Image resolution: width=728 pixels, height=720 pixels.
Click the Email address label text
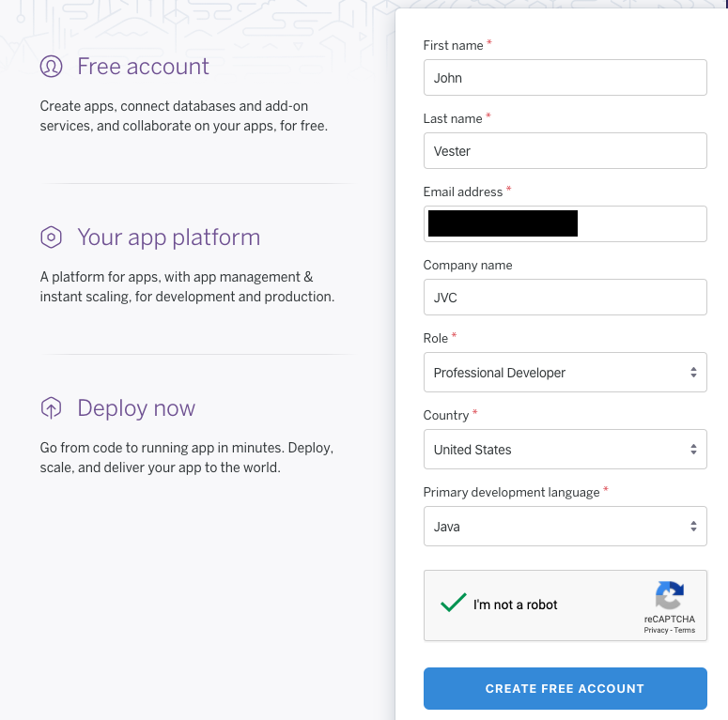(x=462, y=192)
